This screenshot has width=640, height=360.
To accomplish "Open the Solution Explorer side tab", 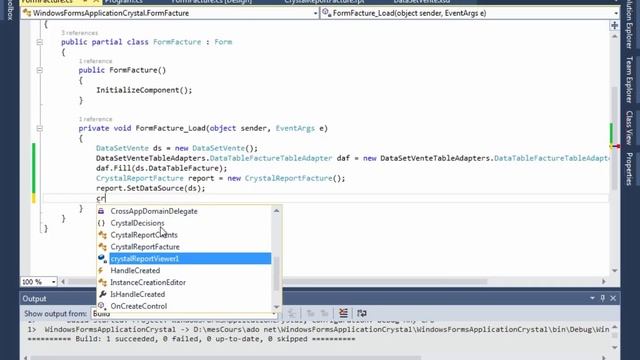I will click(x=629, y=24).
